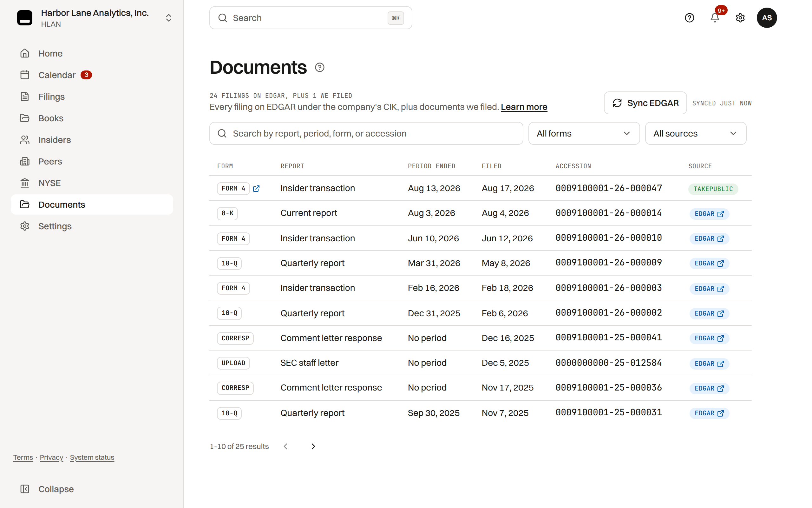Open Calendar in sidebar
812x508 pixels.
(x=92, y=75)
